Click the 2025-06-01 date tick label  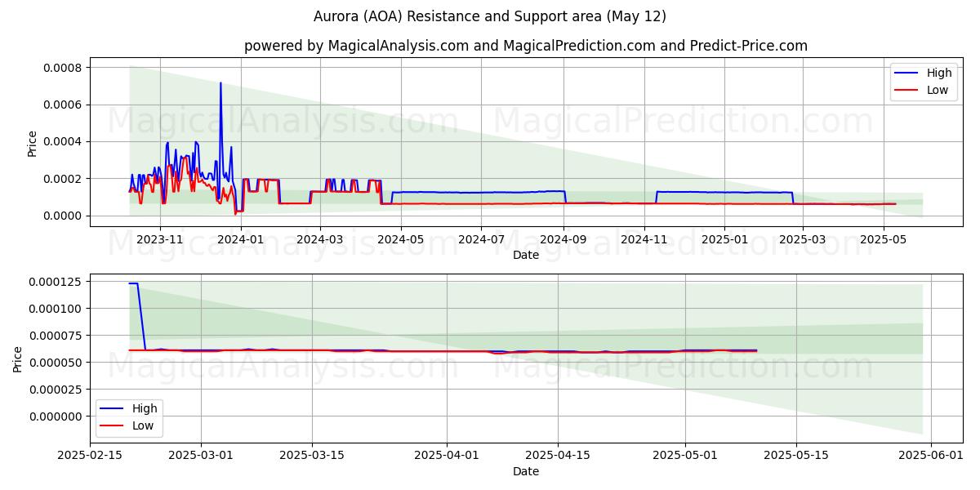tap(930, 456)
